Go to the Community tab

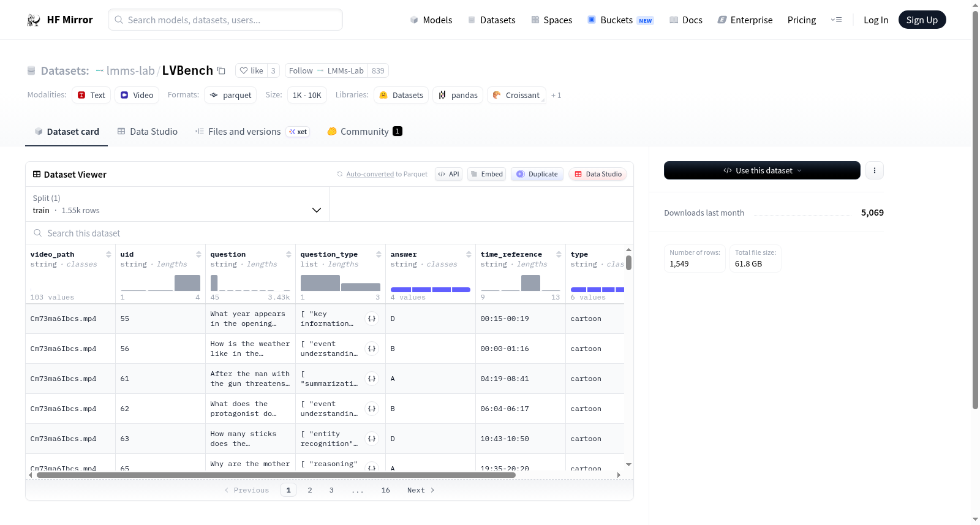pyautogui.click(x=365, y=132)
